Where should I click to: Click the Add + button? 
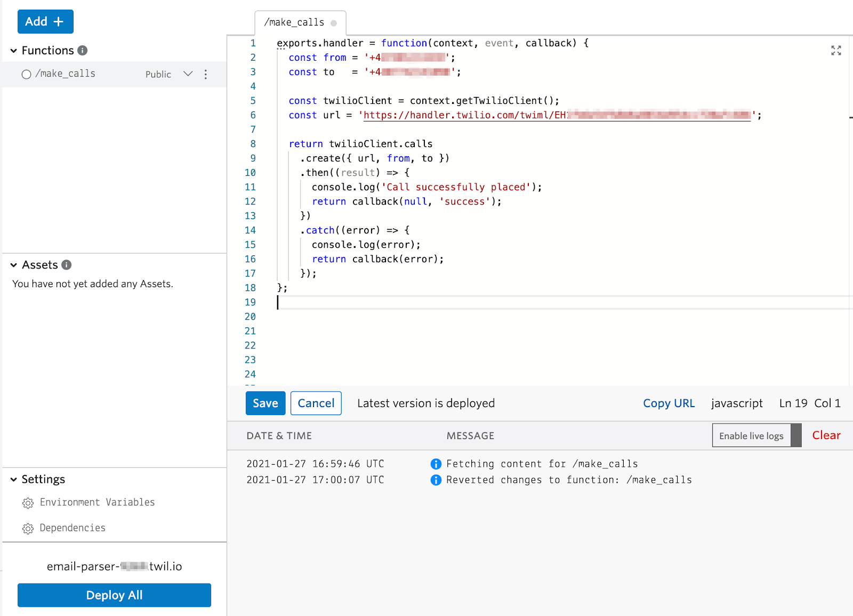click(45, 21)
